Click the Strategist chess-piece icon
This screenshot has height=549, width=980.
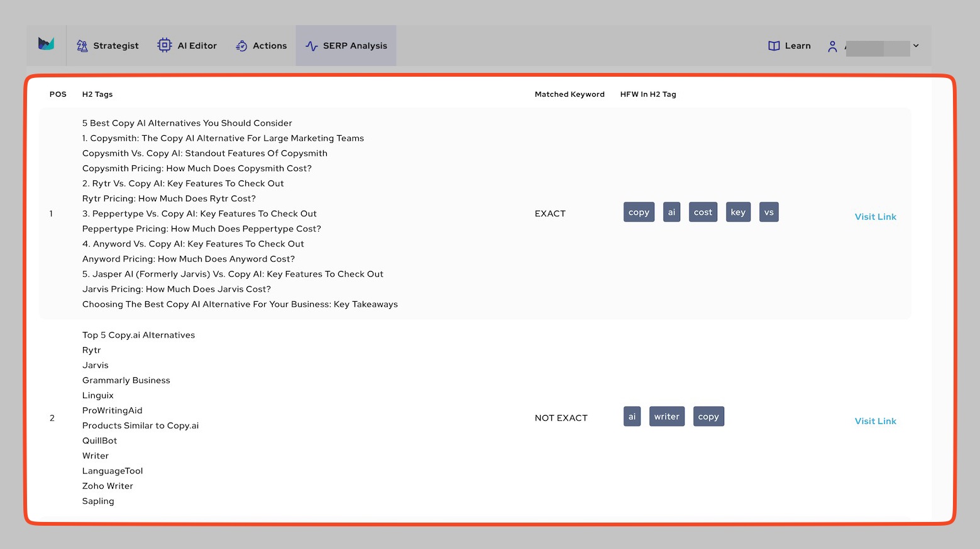point(82,46)
